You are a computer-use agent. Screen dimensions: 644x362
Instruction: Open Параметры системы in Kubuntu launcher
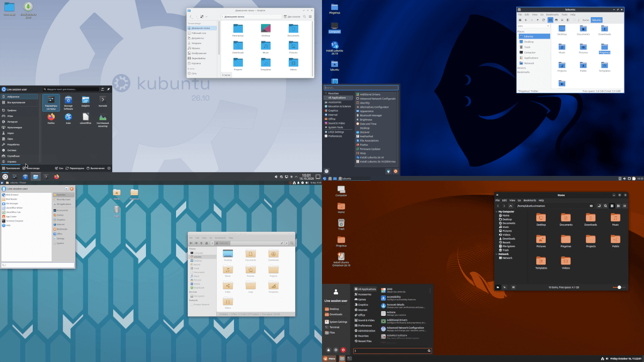51,102
